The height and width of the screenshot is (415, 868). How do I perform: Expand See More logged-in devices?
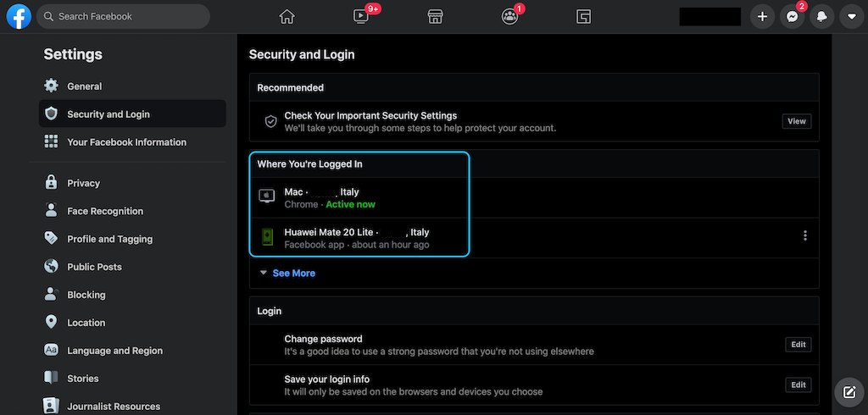point(293,274)
